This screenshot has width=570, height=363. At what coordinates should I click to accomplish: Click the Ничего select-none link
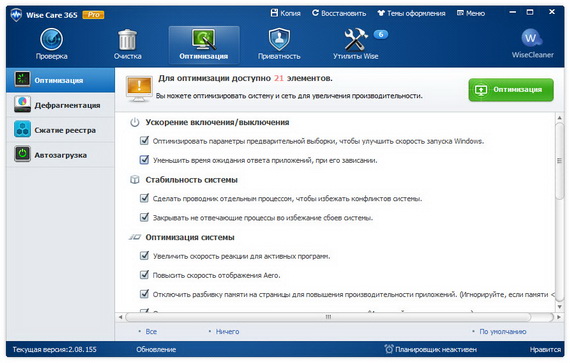tap(227, 331)
